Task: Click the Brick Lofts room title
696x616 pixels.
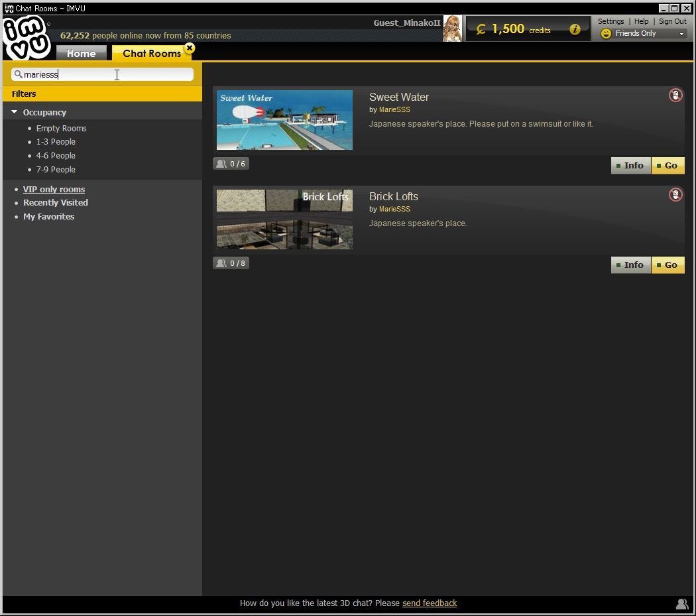Action: 394,197
